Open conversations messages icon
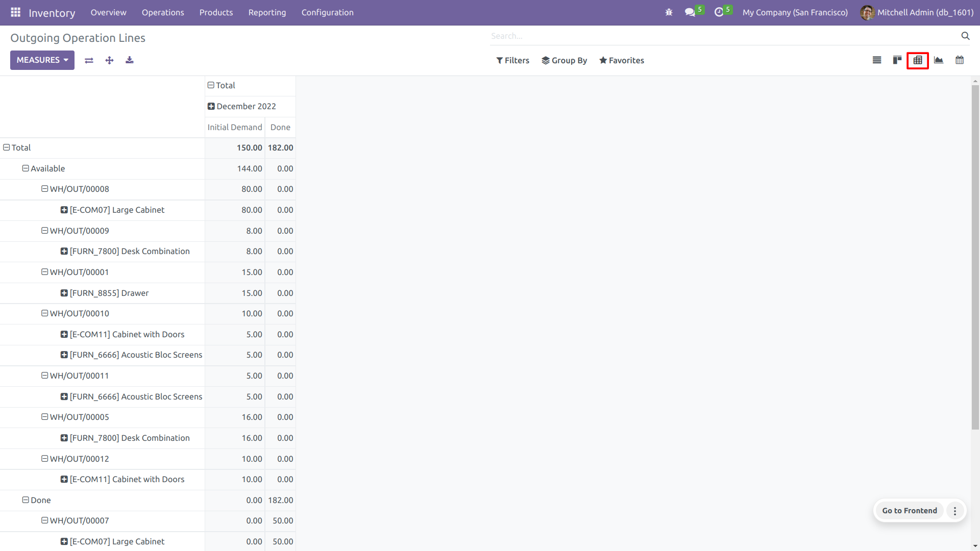This screenshot has width=980, height=551. [690, 12]
